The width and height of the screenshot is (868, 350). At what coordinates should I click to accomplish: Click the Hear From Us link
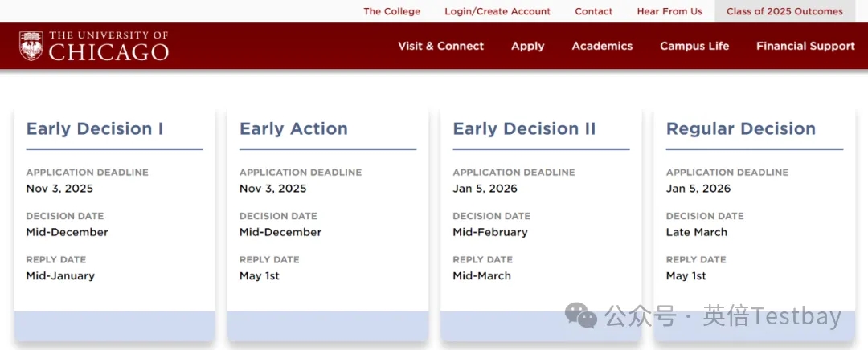[669, 11]
